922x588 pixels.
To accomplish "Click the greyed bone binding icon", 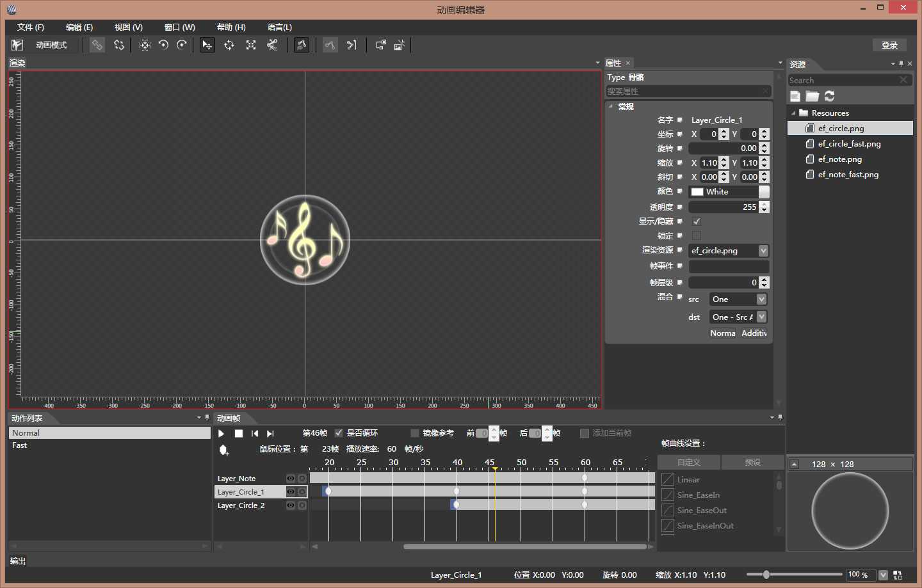I will [330, 45].
